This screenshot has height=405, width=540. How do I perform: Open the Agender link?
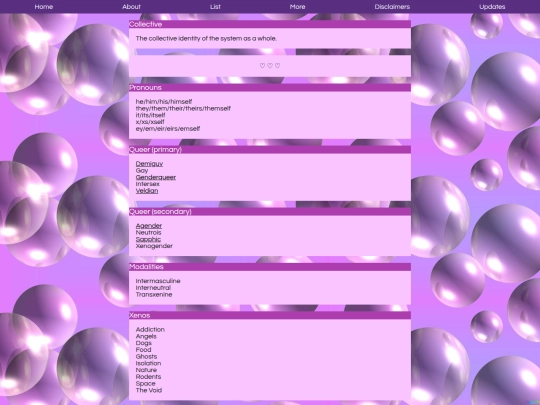pyautogui.click(x=149, y=226)
